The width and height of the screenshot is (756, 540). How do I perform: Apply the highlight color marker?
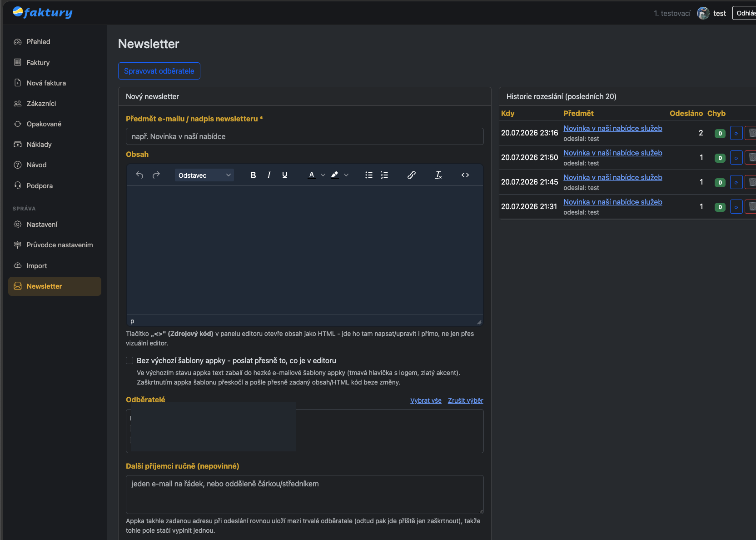click(x=335, y=175)
